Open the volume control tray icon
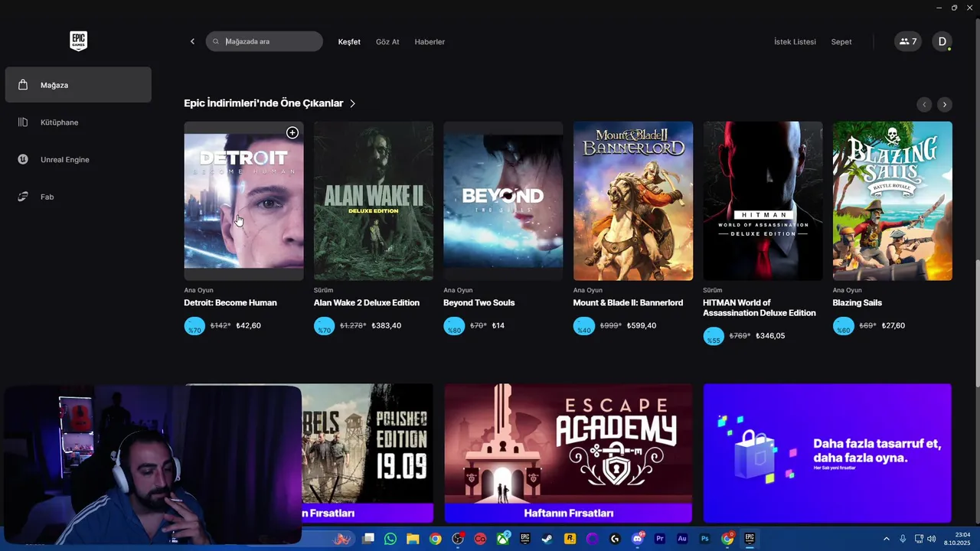 (x=932, y=539)
